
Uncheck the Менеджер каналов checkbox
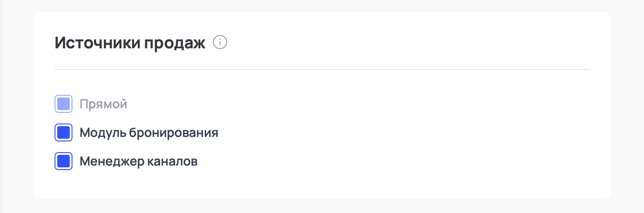click(64, 161)
